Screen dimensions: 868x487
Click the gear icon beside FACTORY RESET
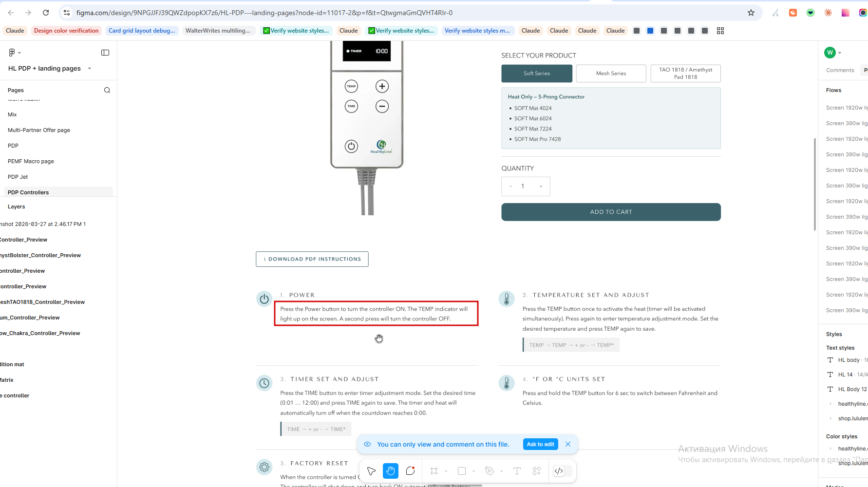tap(264, 467)
